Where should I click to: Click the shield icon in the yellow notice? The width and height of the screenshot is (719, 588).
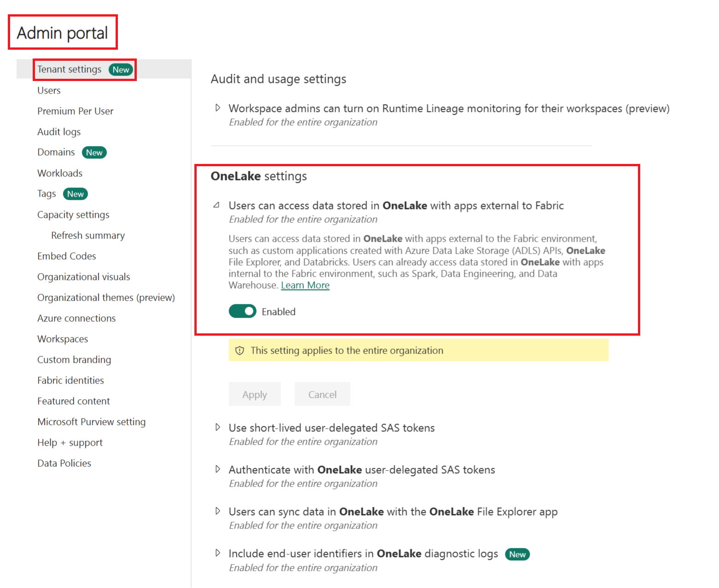click(x=240, y=351)
